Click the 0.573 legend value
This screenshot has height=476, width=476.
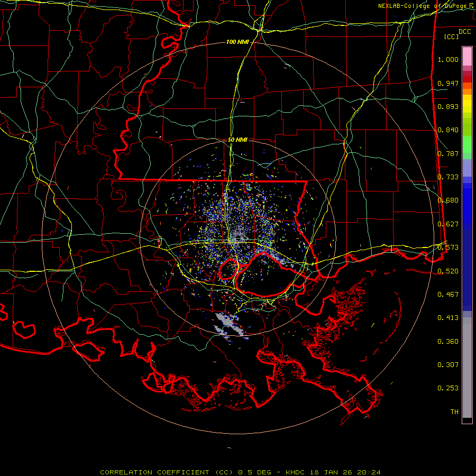point(448,247)
